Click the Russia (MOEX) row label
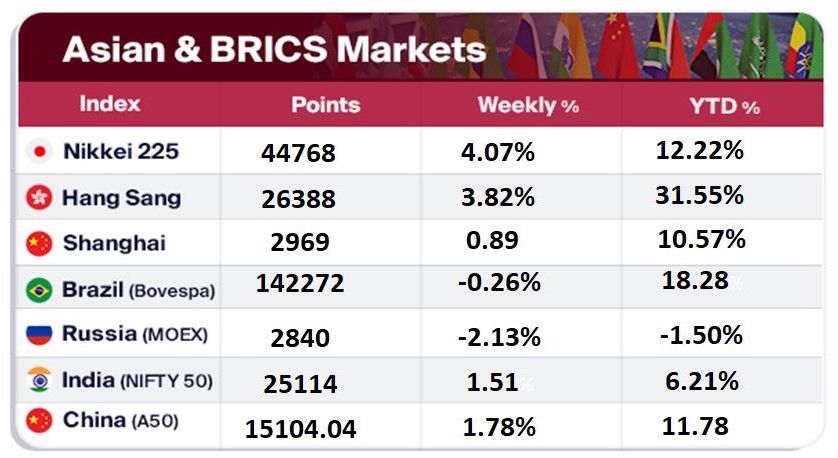 [x=135, y=335]
